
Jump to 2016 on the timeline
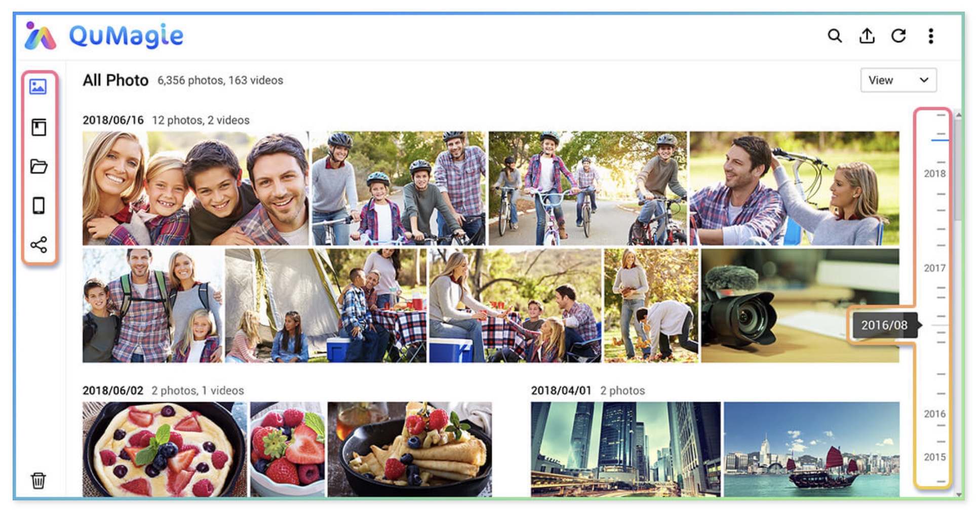coord(934,414)
